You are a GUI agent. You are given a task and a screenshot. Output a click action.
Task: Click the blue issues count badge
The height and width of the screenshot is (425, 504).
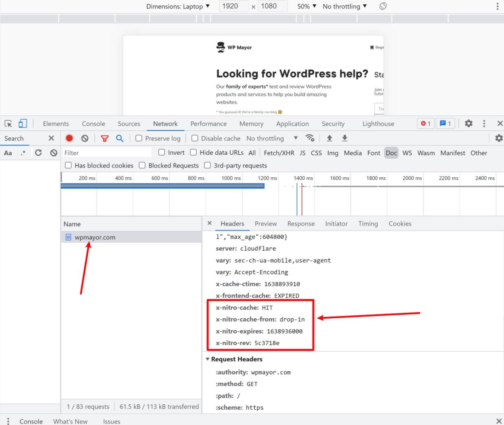tap(445, 124)
